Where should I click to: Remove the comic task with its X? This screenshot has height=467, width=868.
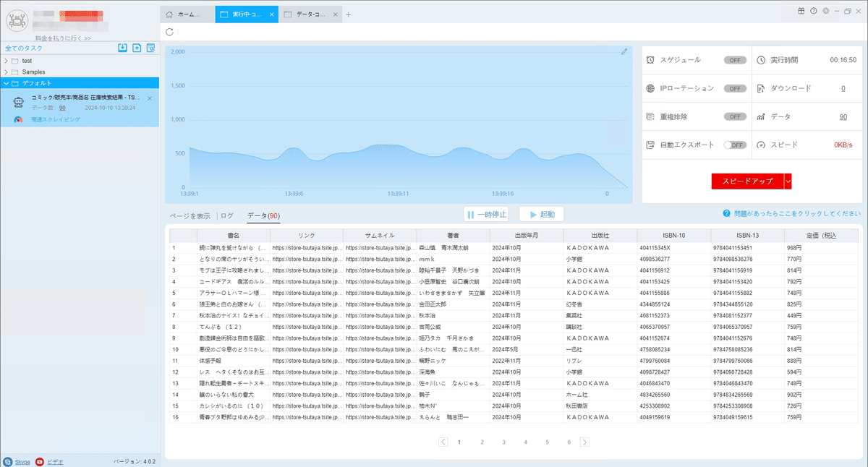tap(150, 98)
